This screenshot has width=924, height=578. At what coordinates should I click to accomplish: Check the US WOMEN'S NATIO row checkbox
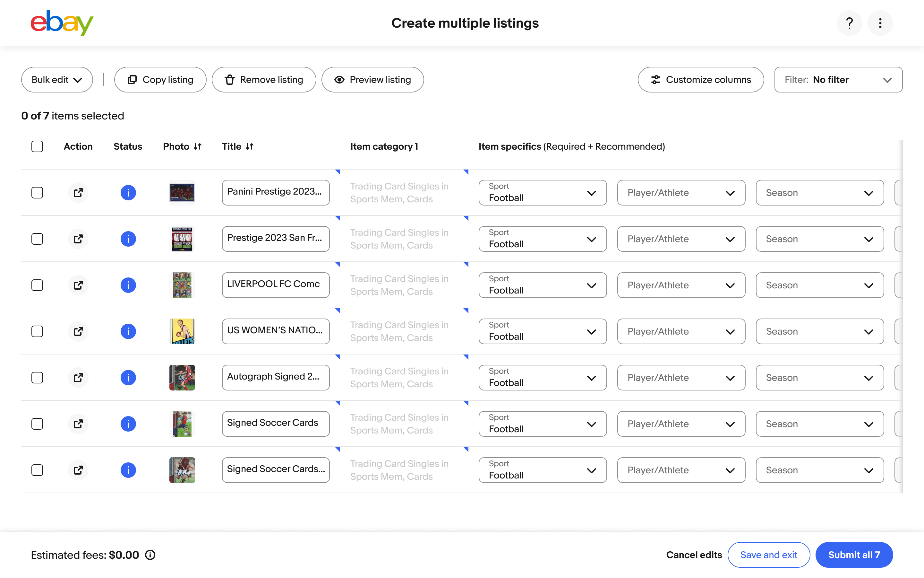tap(37, 331)
